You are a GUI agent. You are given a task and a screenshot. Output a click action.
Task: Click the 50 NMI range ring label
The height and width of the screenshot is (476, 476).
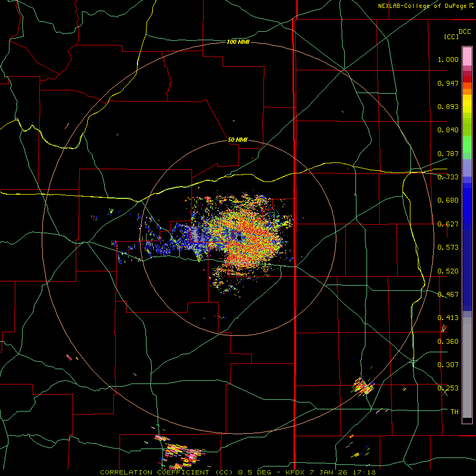tap(237, 140)
